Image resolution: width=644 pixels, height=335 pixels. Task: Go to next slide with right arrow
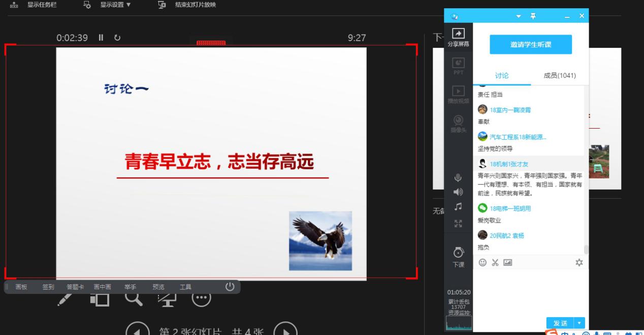pos(285,330)
